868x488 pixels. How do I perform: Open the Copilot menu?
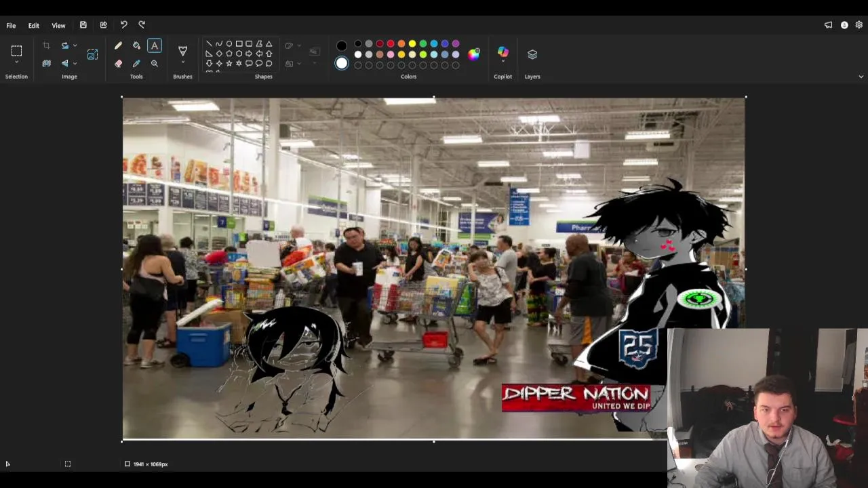coord(502,53)
